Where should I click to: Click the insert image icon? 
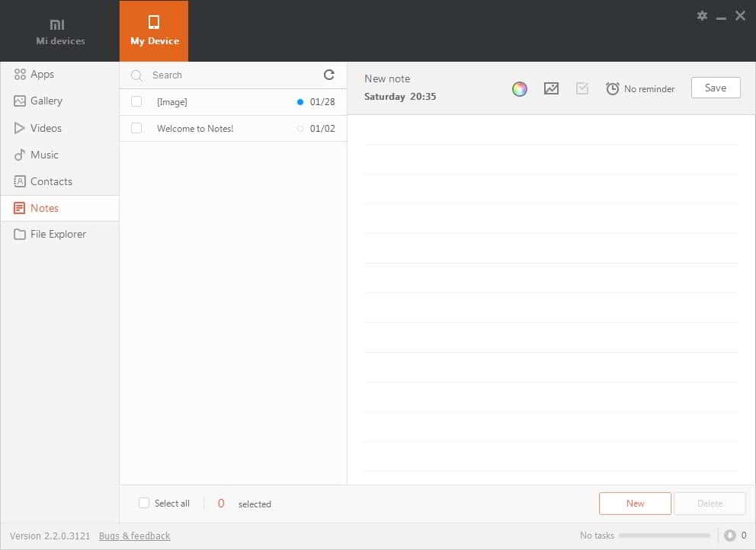[551, 88]
